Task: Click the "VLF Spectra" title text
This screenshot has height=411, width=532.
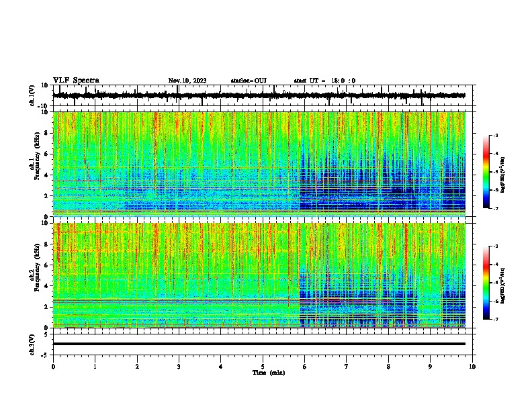Action: coord(76,81)
